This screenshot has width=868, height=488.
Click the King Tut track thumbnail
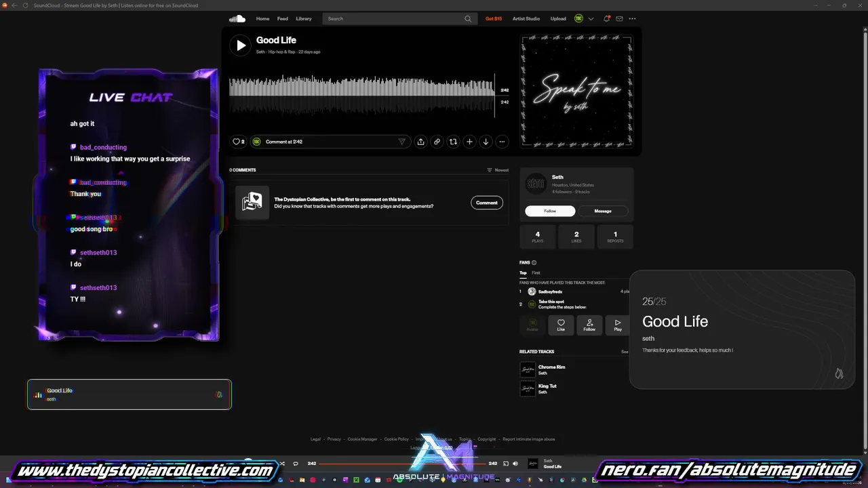point(528,389)
